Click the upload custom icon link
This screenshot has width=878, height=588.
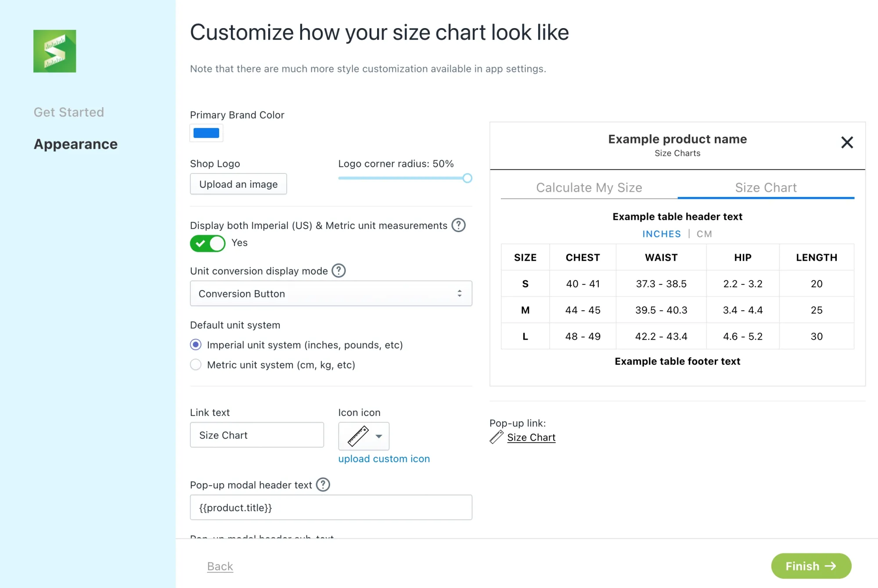pyautogui.click(x=384, y=459)
